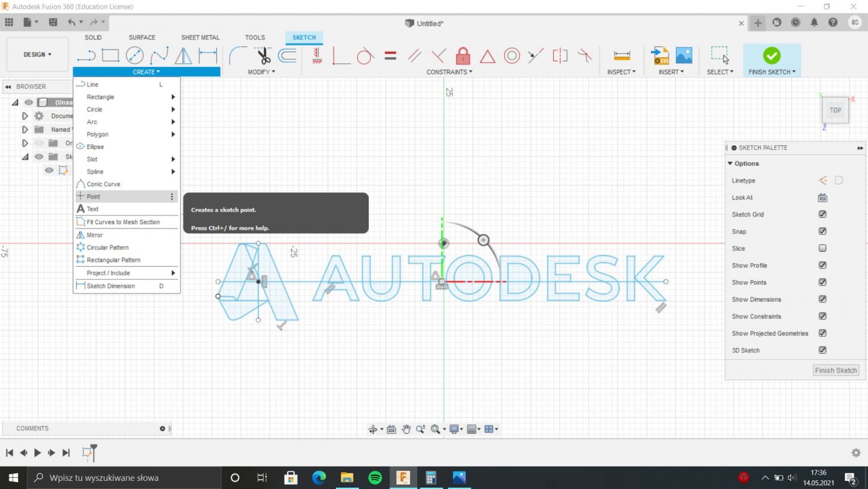Open the DESIGN workspace dropdown

[x=37, y=55]
